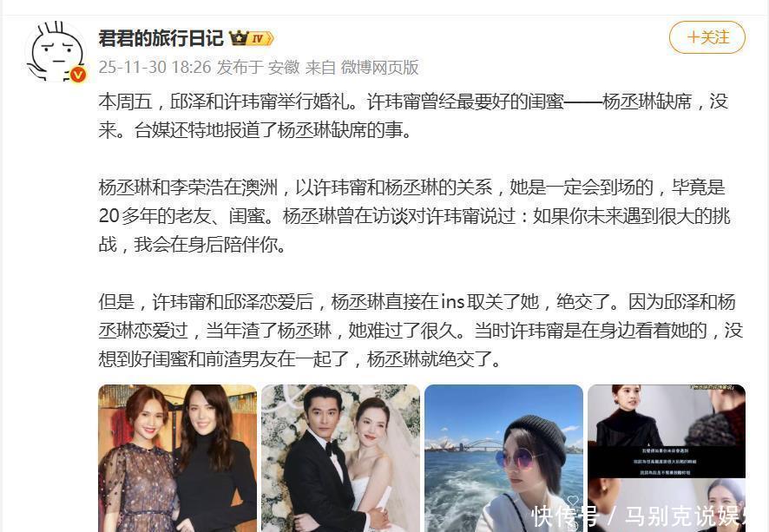Click the 发布于 安徽 location text
This screenshot has width=769, height=532.
[259, 67]
